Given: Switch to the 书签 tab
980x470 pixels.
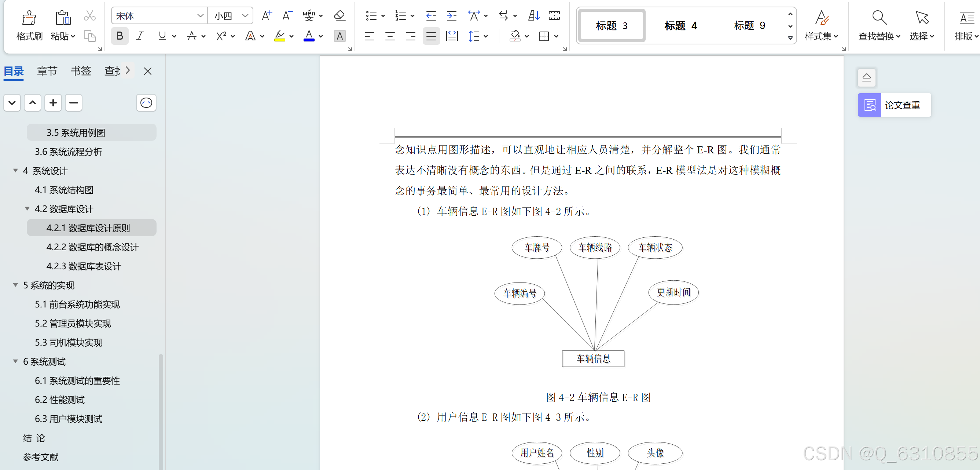Looking at the screenshot, I should 81,71.
